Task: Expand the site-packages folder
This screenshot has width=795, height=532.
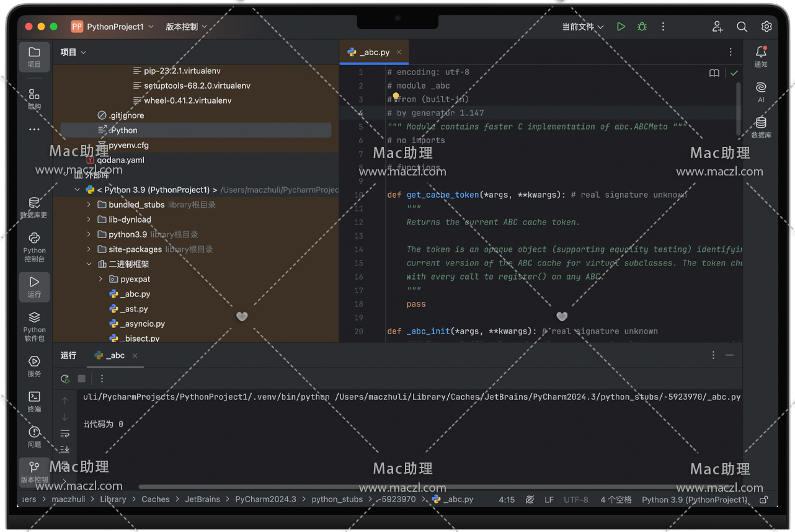Action: pyautogui.click(x=89, y=249)
